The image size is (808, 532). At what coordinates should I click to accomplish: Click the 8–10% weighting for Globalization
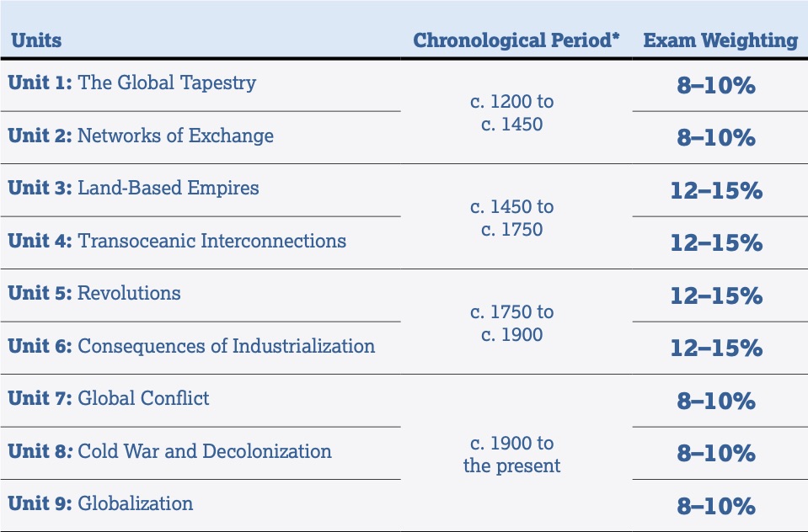tap(716, 506)
